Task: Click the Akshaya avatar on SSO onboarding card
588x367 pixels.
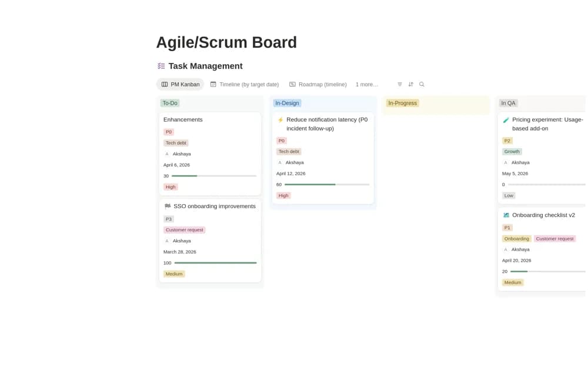Action: 167,241
